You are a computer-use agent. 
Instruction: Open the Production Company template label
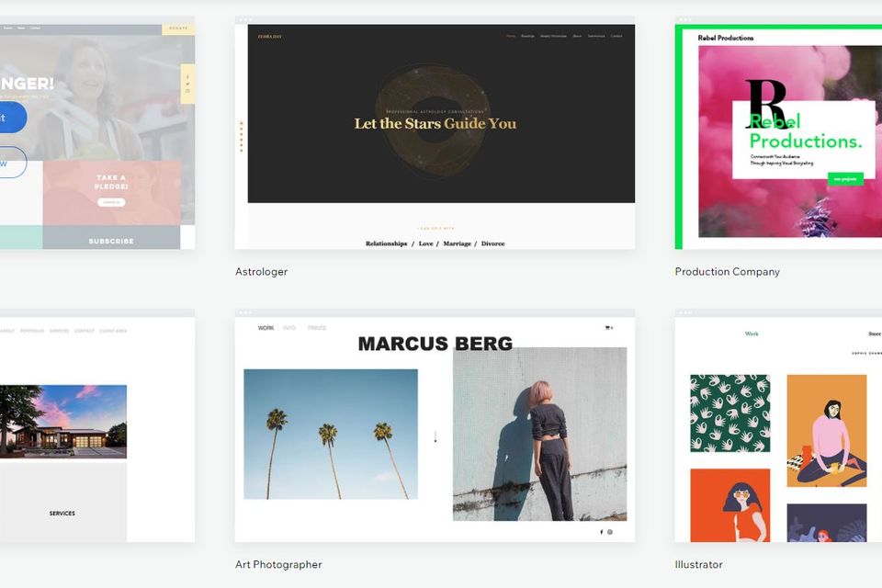[x=727, y=272]
